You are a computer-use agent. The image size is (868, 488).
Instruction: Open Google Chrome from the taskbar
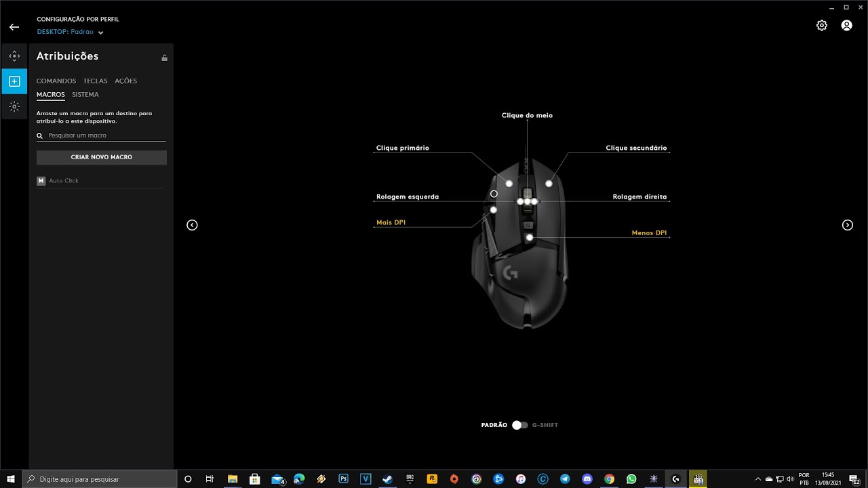tap(609, 479)
